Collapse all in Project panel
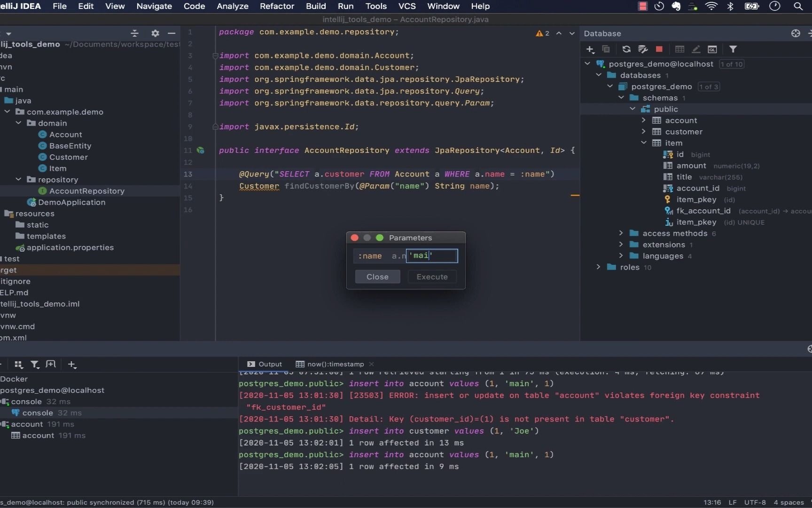Screen dimensions: 812x508 point(135,33)
